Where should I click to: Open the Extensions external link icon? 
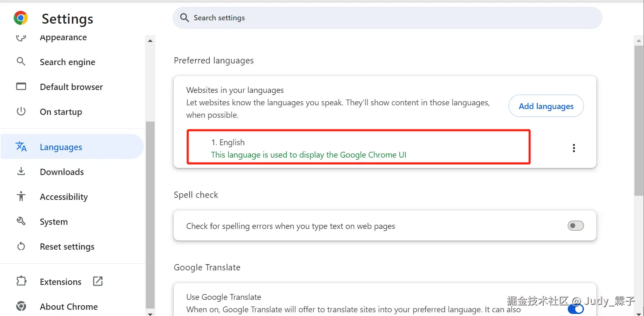98,281
